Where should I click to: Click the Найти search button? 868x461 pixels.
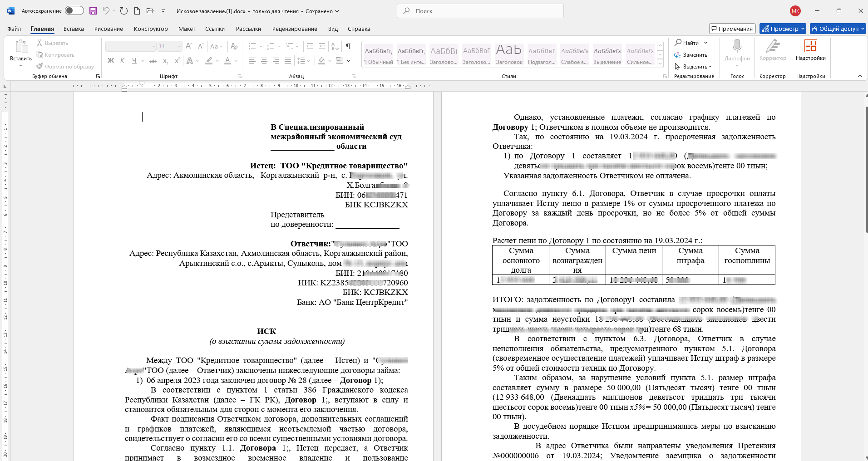click(x=687, y=43)
